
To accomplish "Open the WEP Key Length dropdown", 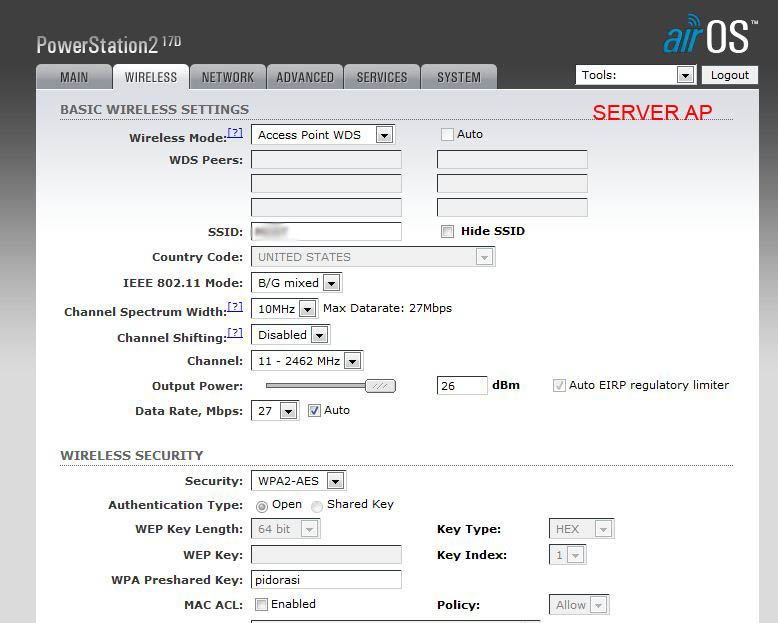I will coord(285,529).
